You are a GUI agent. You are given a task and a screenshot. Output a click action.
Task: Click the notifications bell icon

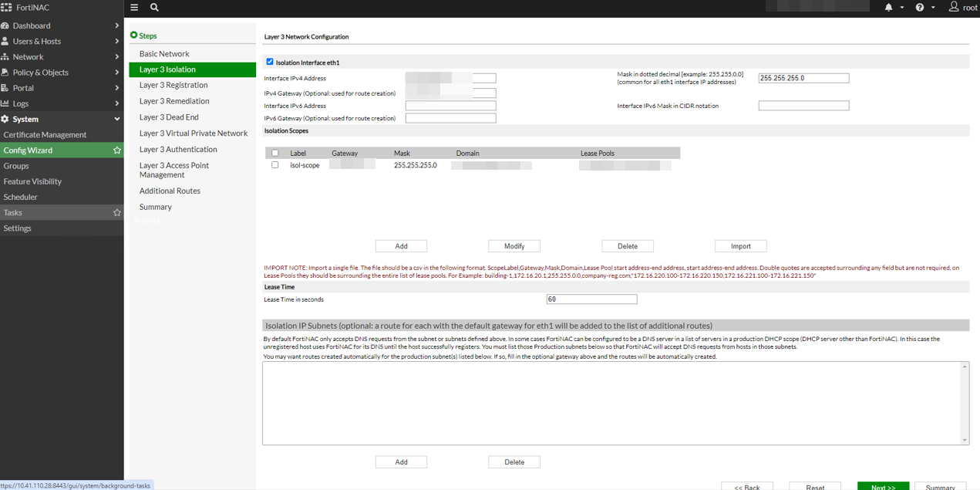[888, 8]
